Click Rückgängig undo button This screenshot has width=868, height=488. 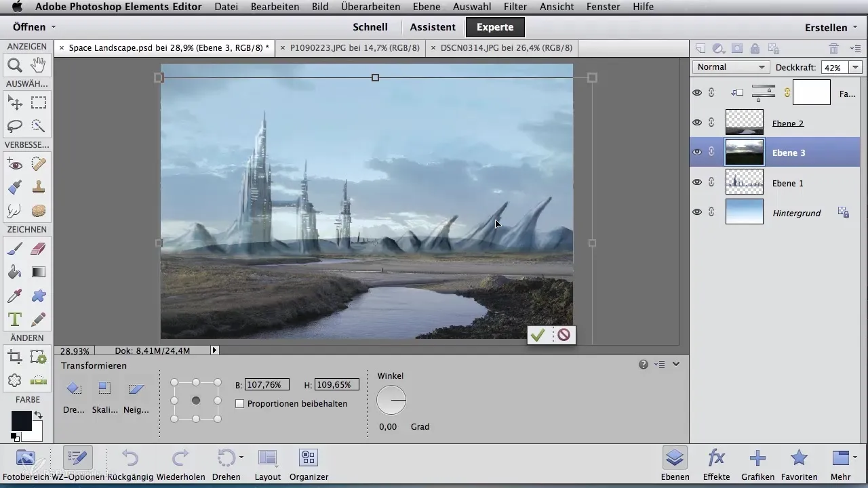click(131, 464)
